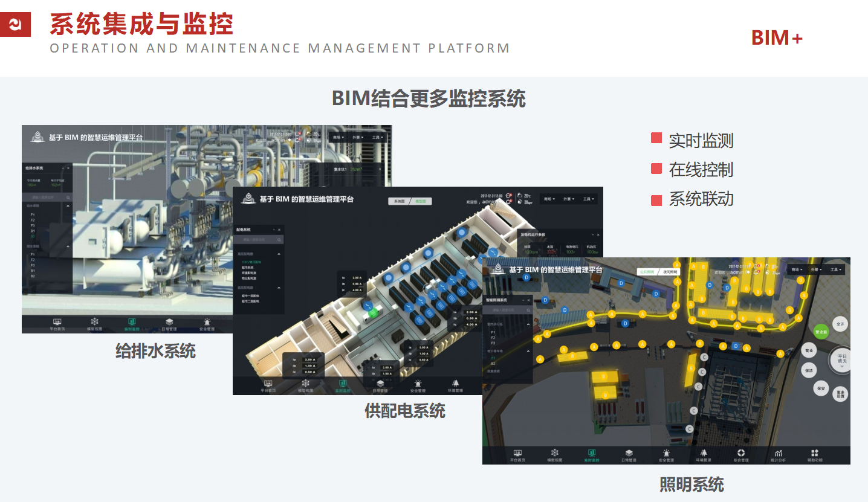Select 实时监控 tab in lighting system navbar
The image size is (868, 502).
pos(591,454)
